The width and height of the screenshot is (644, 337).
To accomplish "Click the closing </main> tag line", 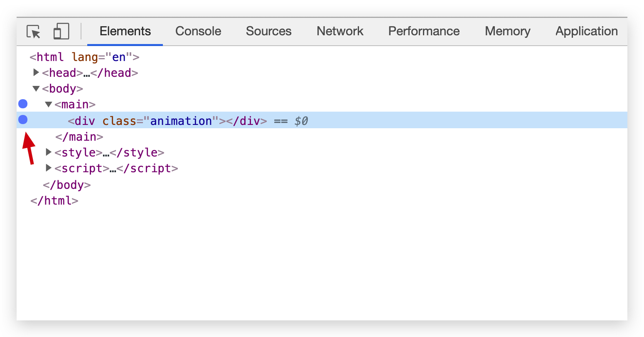I will [79, 137].
